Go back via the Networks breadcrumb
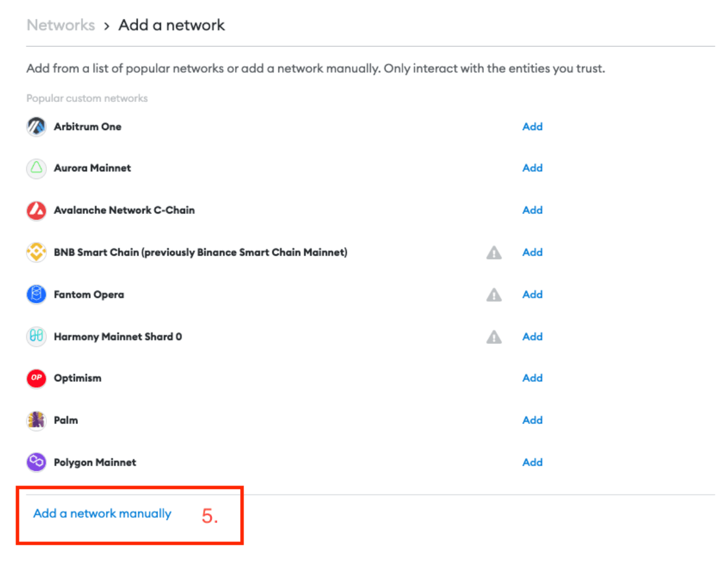 [61, 25]
